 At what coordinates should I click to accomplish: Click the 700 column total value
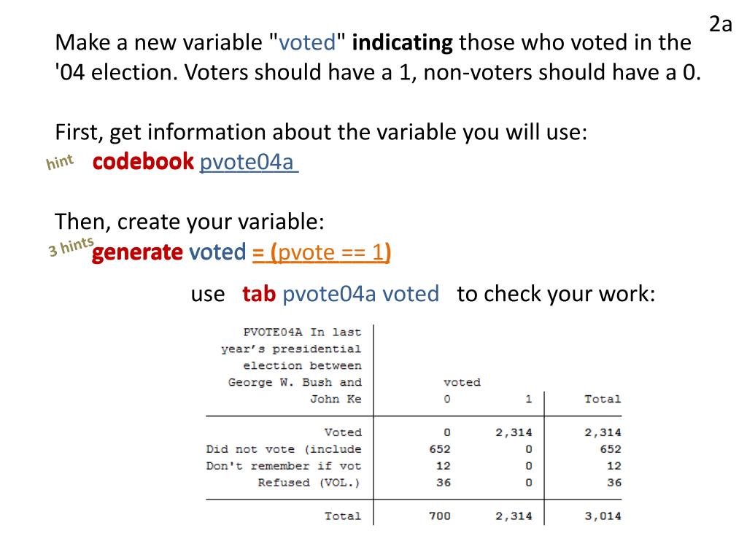(x=439, y=516)
